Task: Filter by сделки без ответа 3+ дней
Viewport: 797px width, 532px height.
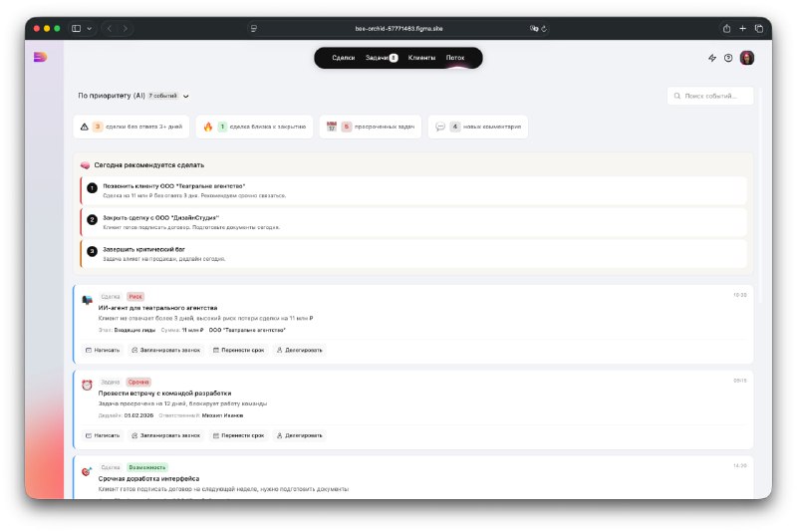Action: [x=132, y=127]
